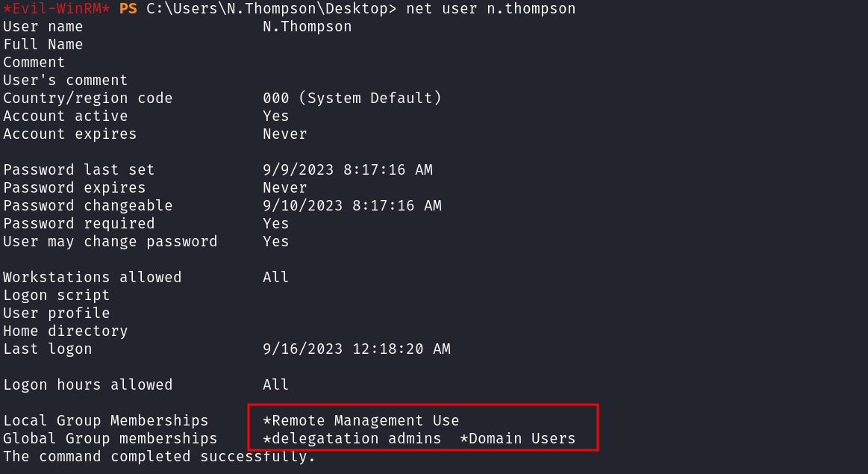This screenshot has height=474, width=868.
Task: Click the 'command completed successfully' message
Action: point(159,457)
